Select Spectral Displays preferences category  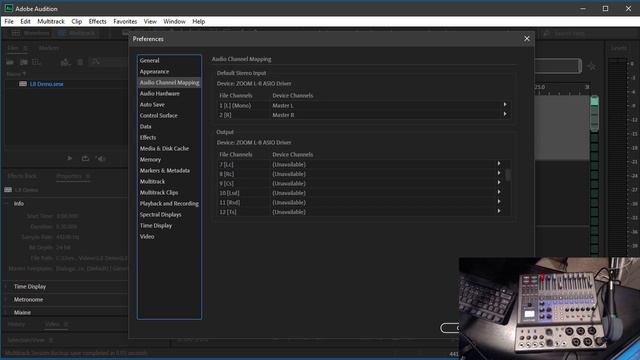point(160,215)
